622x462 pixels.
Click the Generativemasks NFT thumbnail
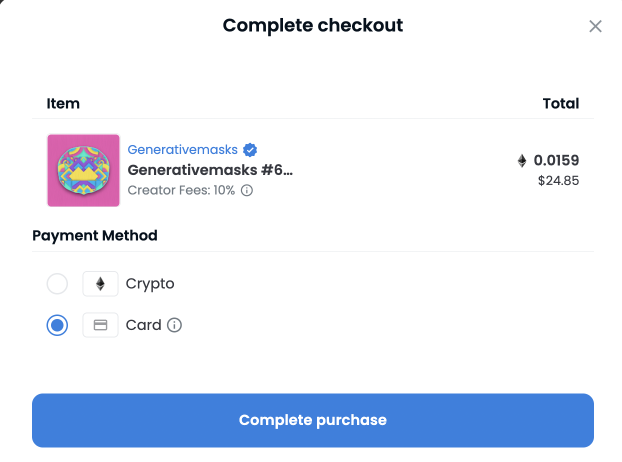coord(83,170)
